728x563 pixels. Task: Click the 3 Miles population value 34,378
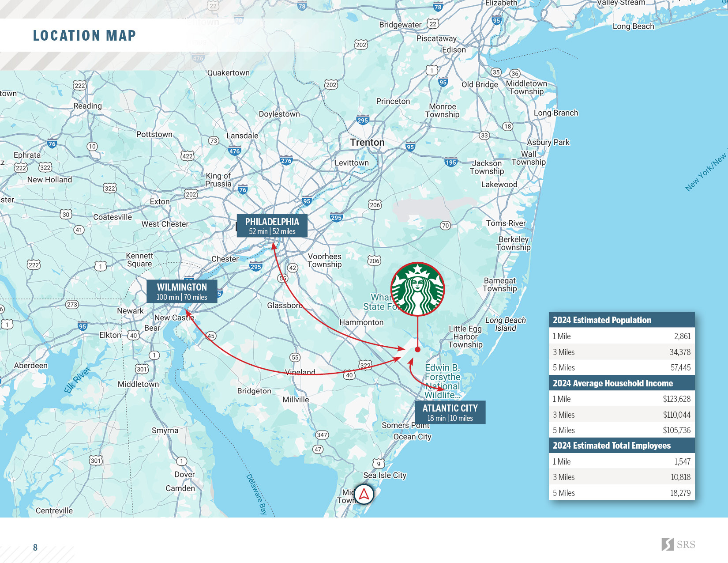(x=680, y=352)
